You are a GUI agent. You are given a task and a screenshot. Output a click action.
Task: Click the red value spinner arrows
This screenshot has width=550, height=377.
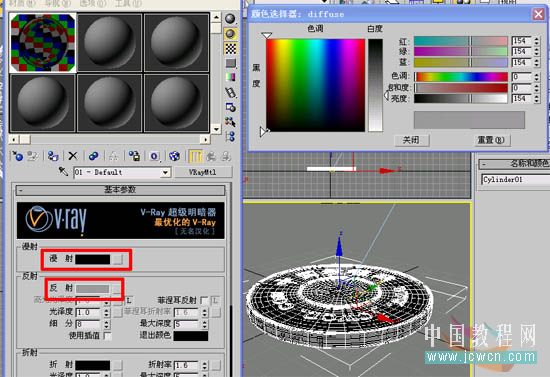pos(537,41)
